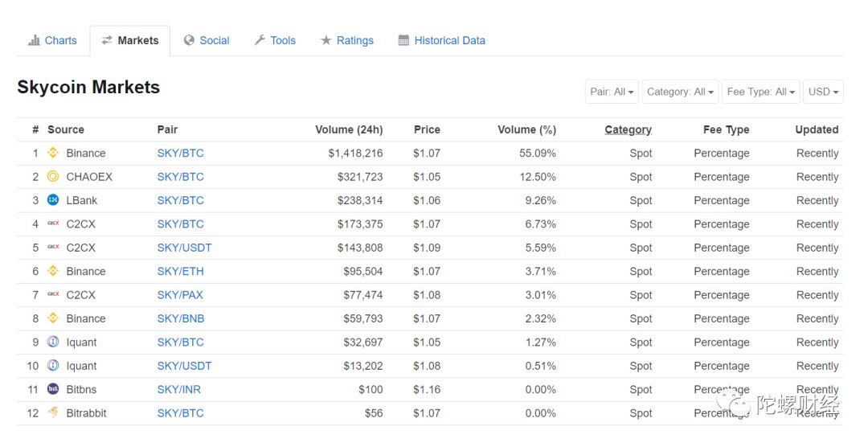868x443 pixels.
Task: Click the $238,314 volume value
Action: click(x=360, y=200)
